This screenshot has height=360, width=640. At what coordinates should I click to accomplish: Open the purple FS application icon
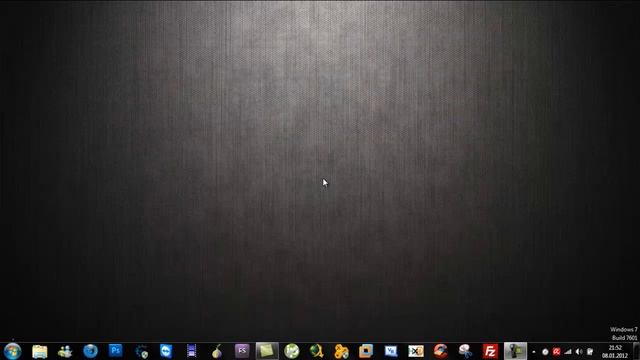tap(242, 351)
